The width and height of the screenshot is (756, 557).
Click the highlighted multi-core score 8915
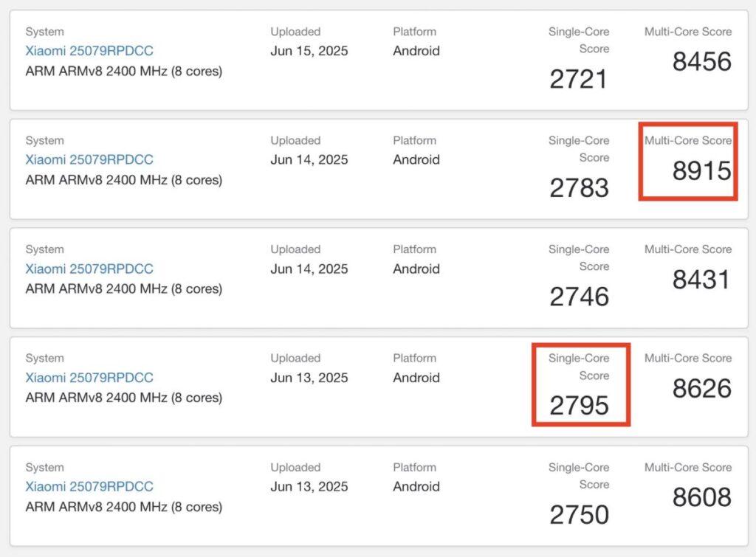coord(701,171)
